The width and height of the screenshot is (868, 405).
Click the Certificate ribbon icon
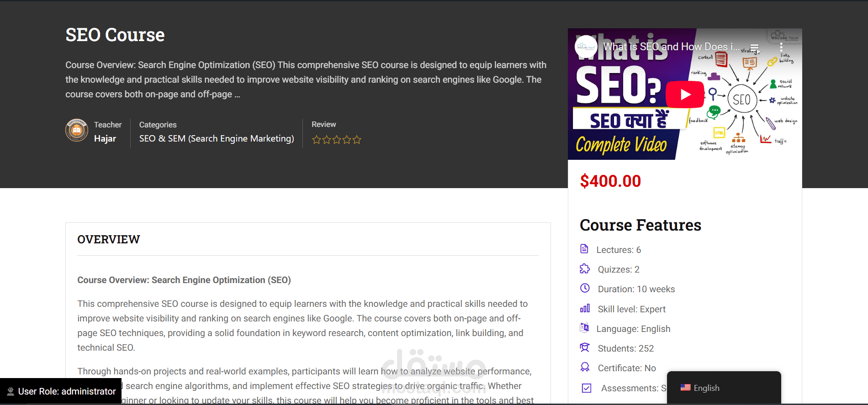[x=585, y=367]
